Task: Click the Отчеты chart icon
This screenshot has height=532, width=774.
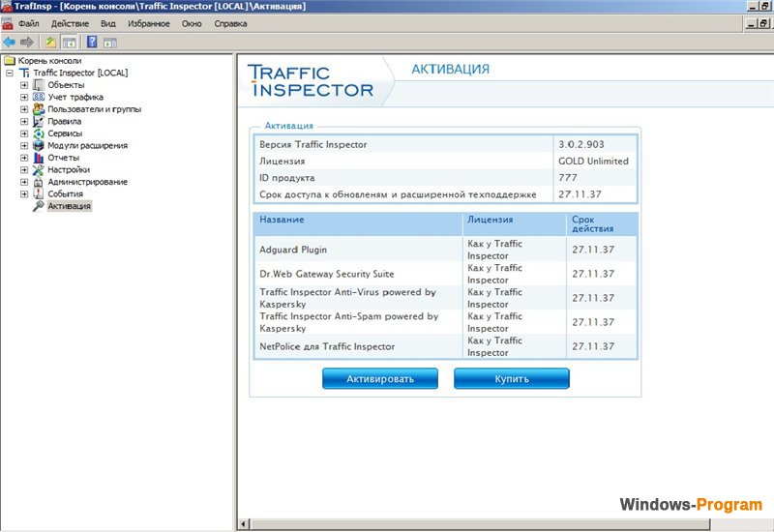Action: [39, 158]
